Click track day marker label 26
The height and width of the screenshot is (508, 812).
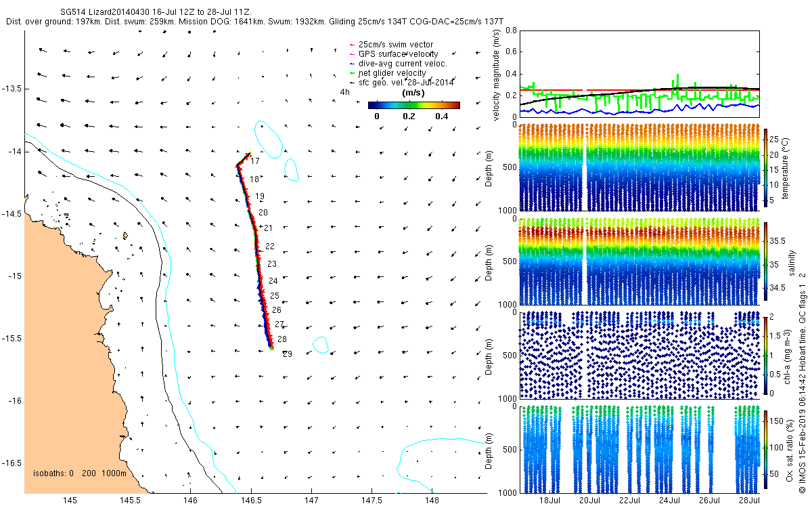277,310
